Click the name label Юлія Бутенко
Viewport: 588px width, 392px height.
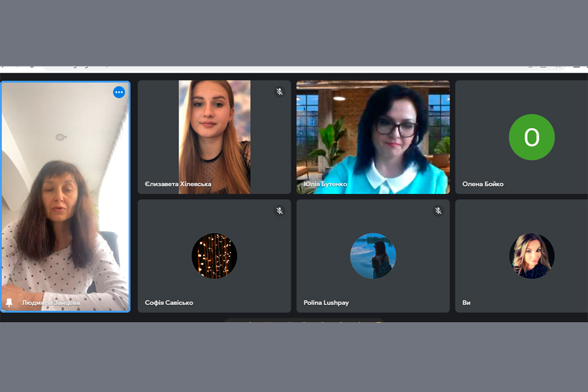pos(325,184)
